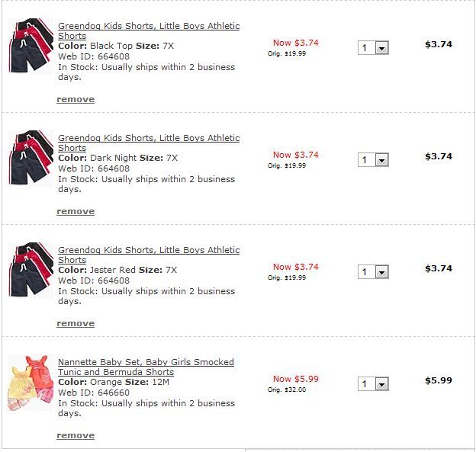Viewport: 476px width, 452px height.
Task: Click the Now $5.99 sale price
Action: coord(296,379)
